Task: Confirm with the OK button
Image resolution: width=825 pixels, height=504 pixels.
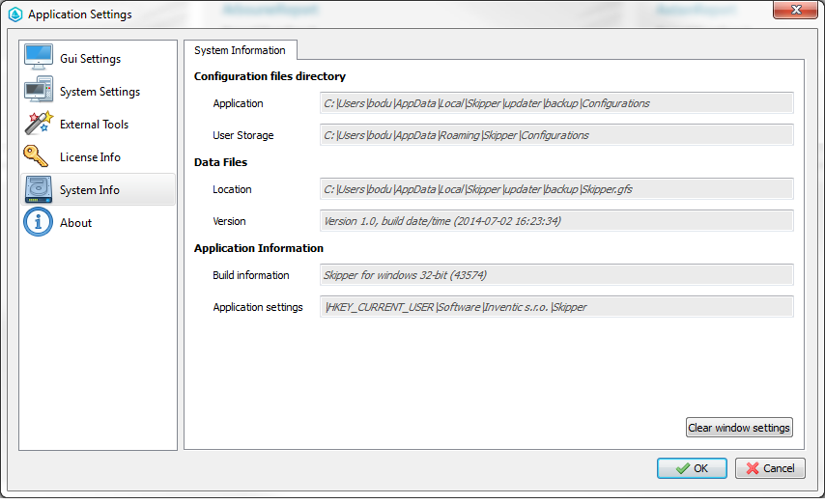Action: [x=692, y=468]
